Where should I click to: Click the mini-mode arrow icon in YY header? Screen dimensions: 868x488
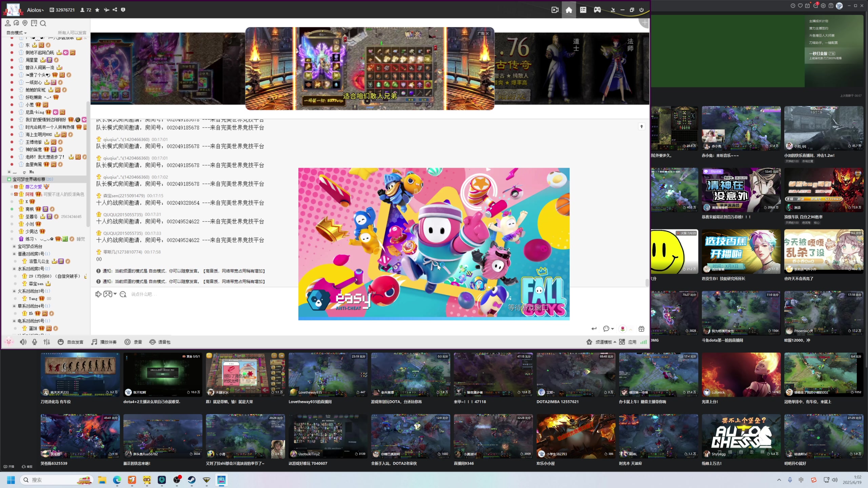click(x=613, y=10)
